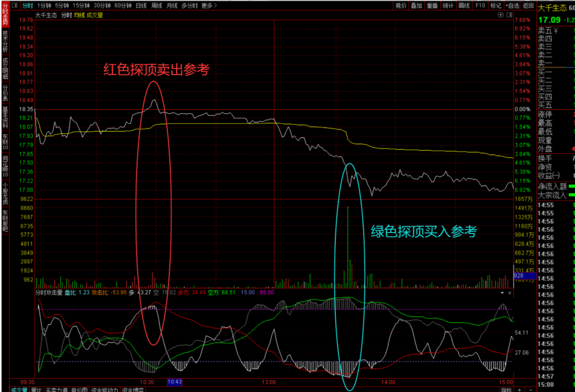575x392 pixels.
Task: Open the 分时攻击量 indicator dropdown arrow
Action: 502,293
